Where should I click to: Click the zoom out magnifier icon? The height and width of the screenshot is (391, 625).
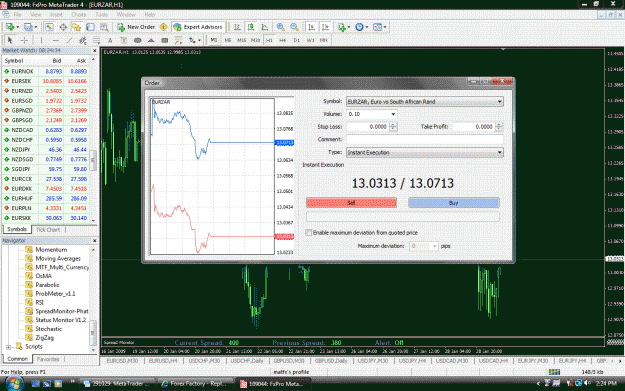294,27
